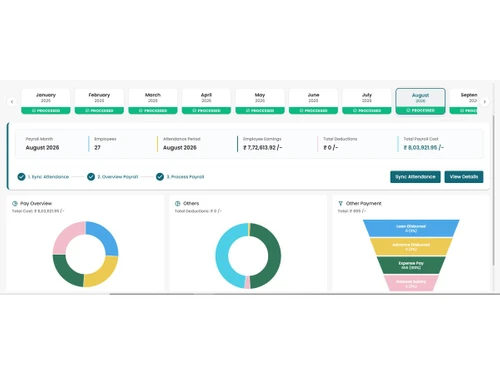This screenshot has width=500, height=375.
Task: Select the March month card
Action: point(153,101)
